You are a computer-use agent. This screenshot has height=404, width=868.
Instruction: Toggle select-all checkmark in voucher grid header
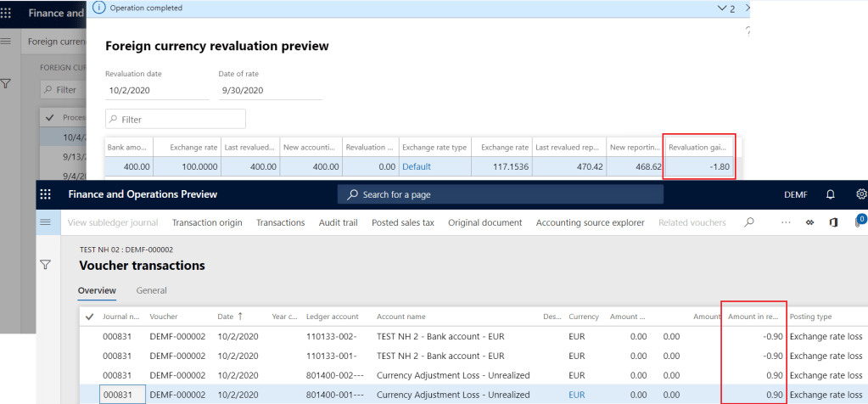click(x=90, y=317)
